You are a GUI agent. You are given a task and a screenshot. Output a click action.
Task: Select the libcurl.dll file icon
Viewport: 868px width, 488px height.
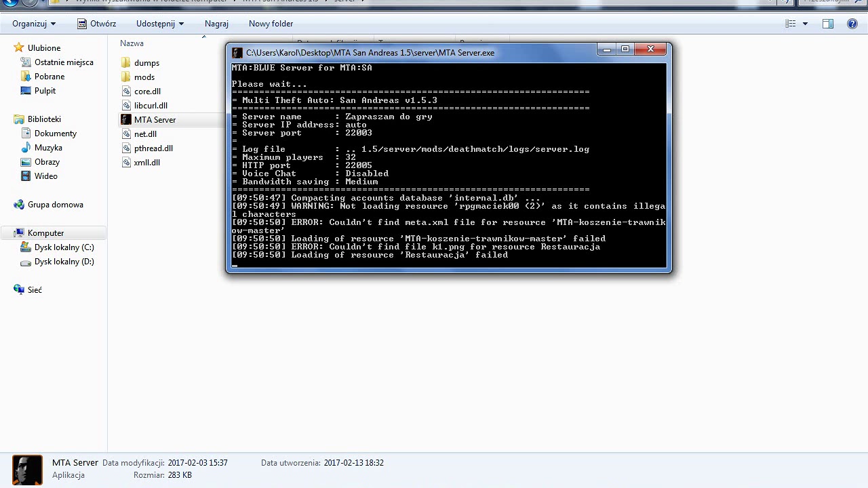(x=126, y=105)
